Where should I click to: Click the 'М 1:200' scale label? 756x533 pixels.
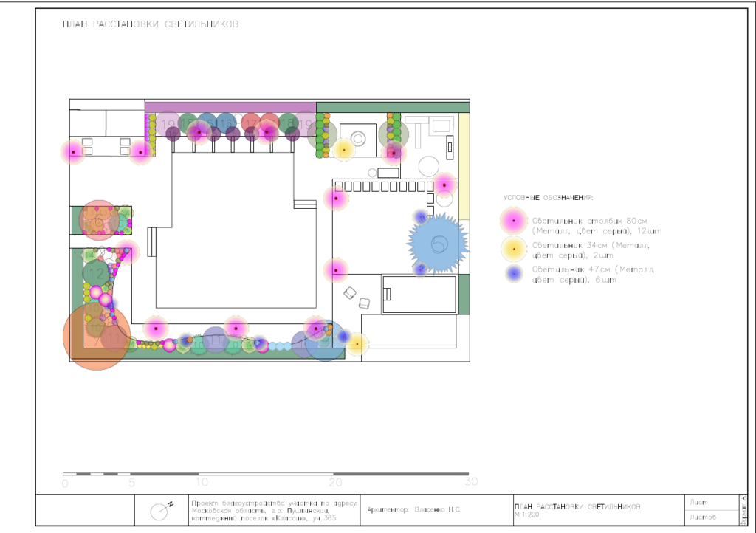(x=527, y=515)
